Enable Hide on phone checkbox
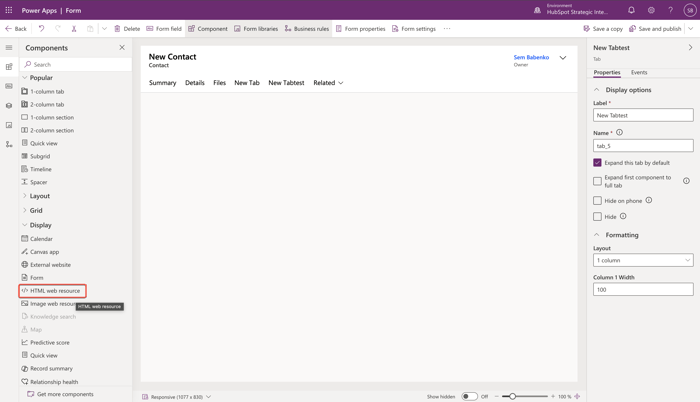Screen dimensions: 700x402 click(x=597, y=201)
